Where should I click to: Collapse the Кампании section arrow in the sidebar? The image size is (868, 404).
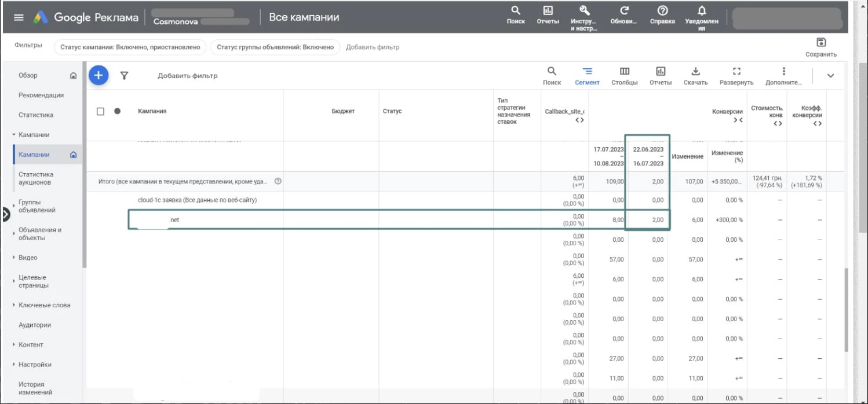click(x=14, y=135)
